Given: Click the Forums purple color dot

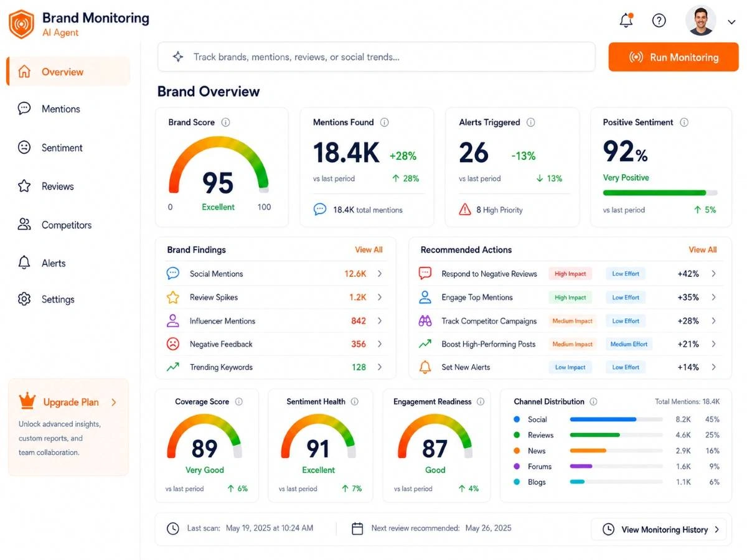Looking at the screenshot, I should pos(516,466).
